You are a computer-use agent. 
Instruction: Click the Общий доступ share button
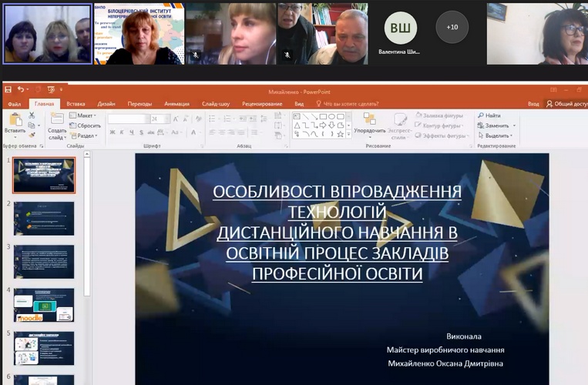tap(566, 103)
